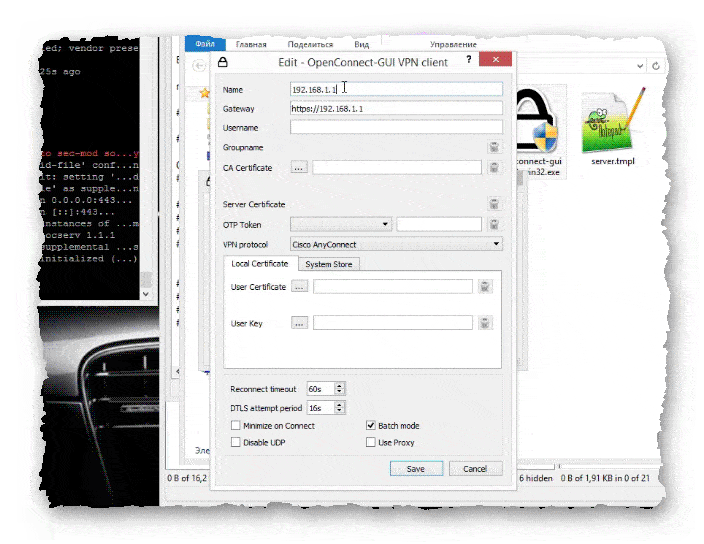This screenshot has width=704, height=544.
Task: Clear the OTP Token with trash icon
Action: 494,224
